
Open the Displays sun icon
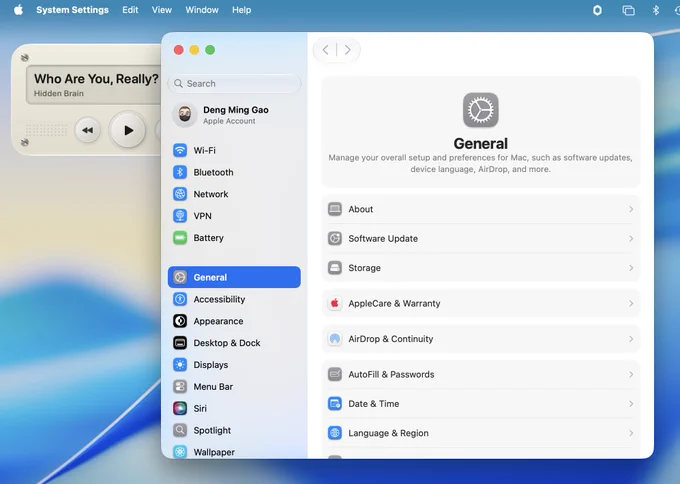tap(180, 365)
